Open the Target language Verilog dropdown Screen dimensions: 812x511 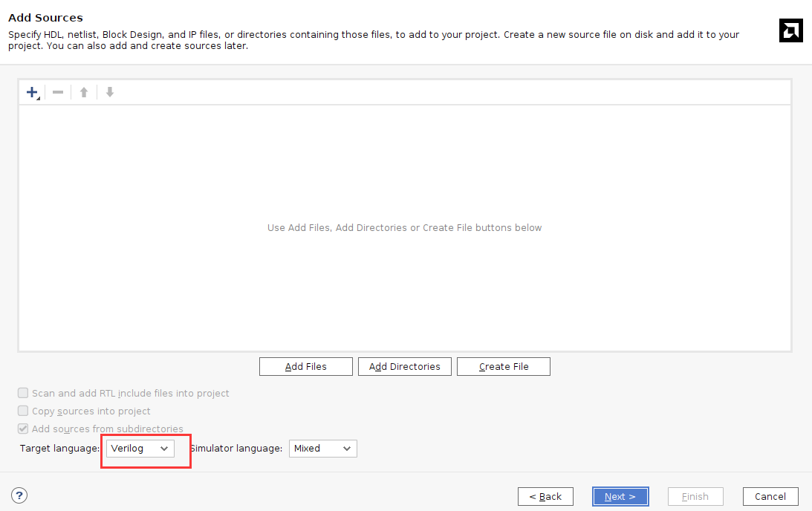coord(140,449)
